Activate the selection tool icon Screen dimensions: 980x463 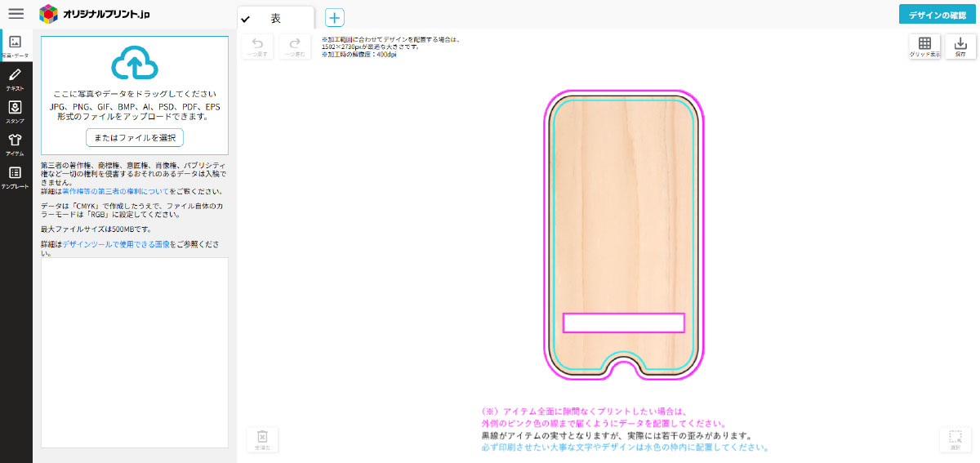(x=955, y=440)
